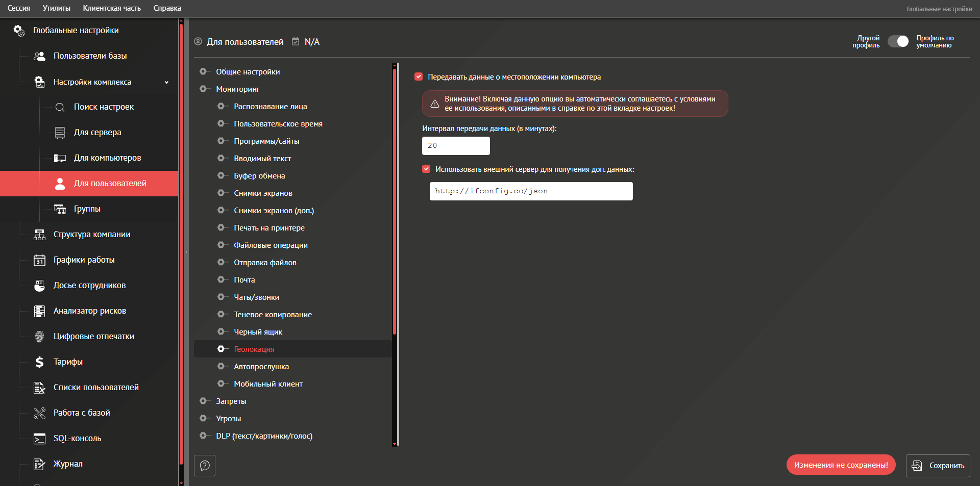The width and height of the screenshot is (980, 486).
Task: Click the magnifier icon for Поиск настроек
Action: (60, 107)
